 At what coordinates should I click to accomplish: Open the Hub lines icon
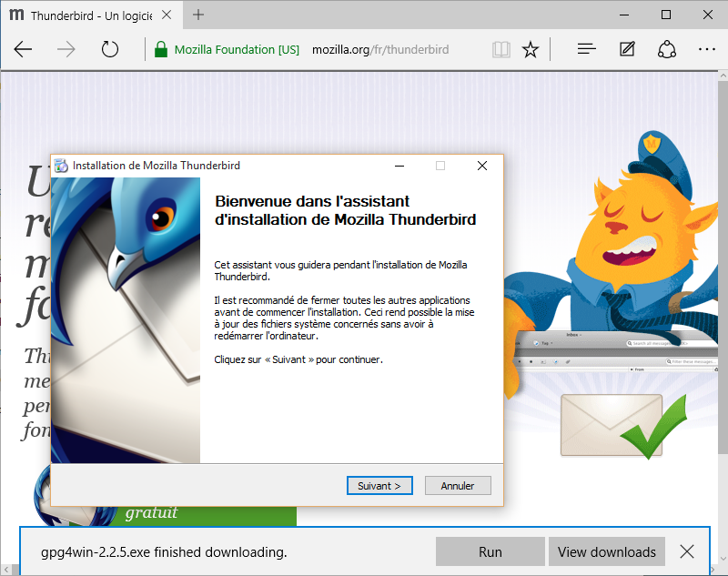point(587,49)
